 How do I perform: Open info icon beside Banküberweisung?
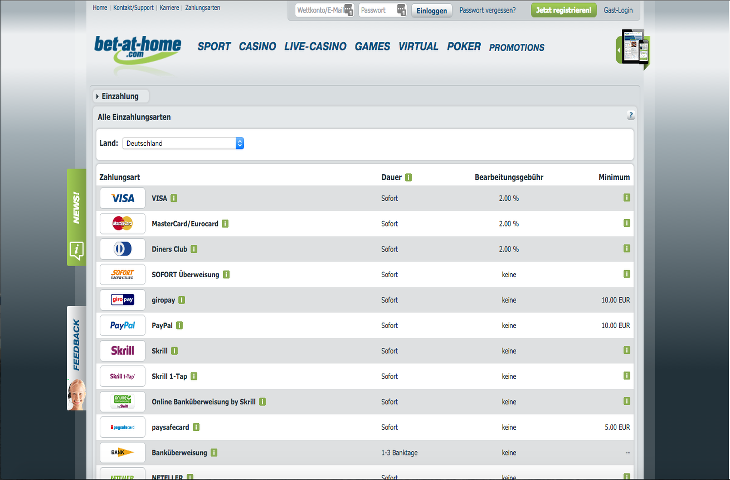[x=214, y=453]
